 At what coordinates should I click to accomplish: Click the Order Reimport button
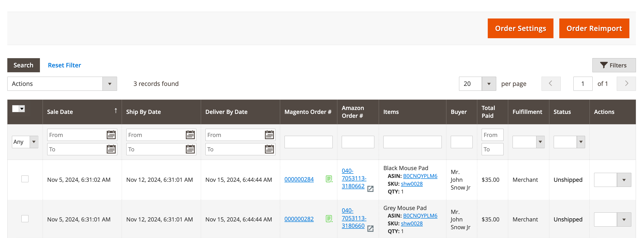pyautogui.click(x=594, y=28)
